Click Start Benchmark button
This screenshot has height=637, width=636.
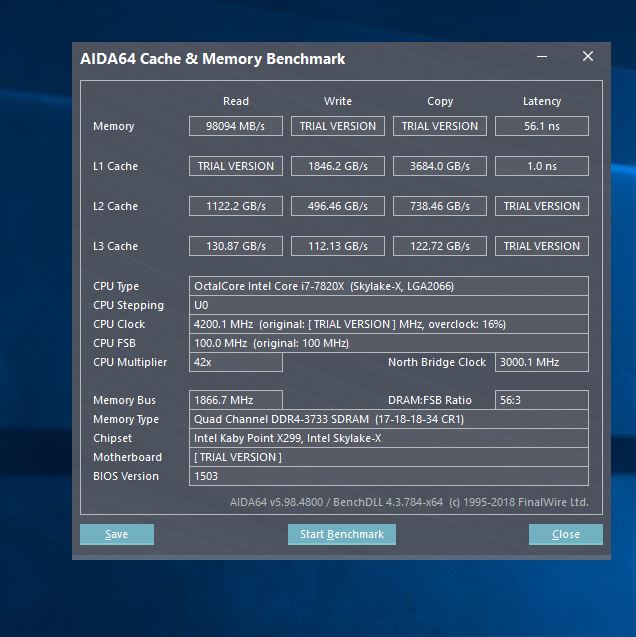pos(342,534)
